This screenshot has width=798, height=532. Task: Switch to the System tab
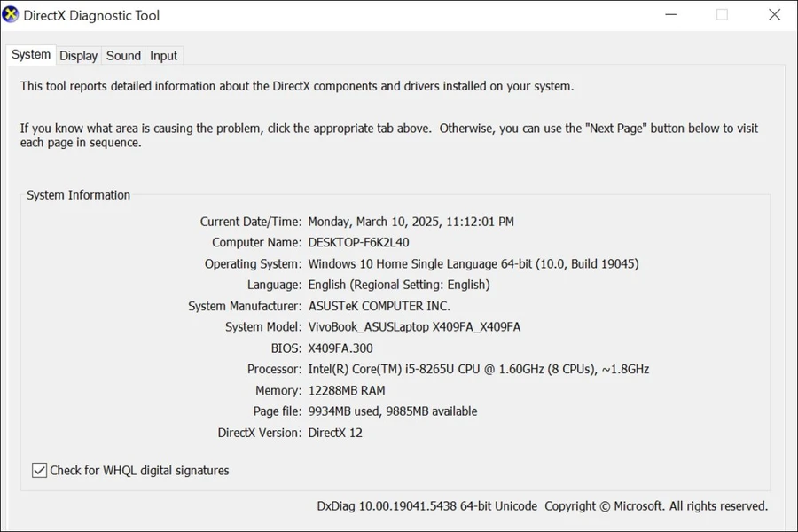click(x=31, y=54)
